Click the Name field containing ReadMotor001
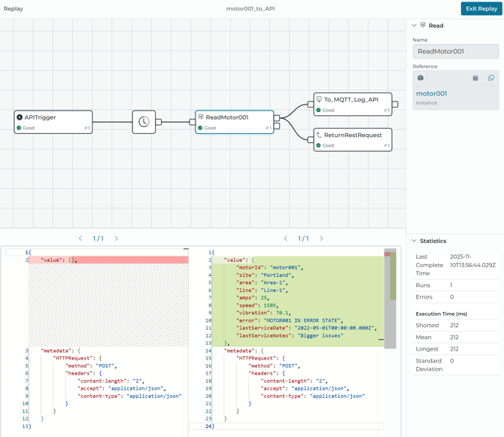Image resolution: width=504 pixels, height=437 pixels. pos(455,52)
